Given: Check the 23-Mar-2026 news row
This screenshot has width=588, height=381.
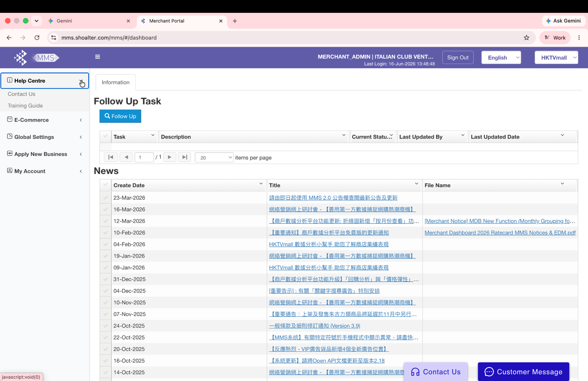Looking at the screenshot, I should click(x=105, y=197).
